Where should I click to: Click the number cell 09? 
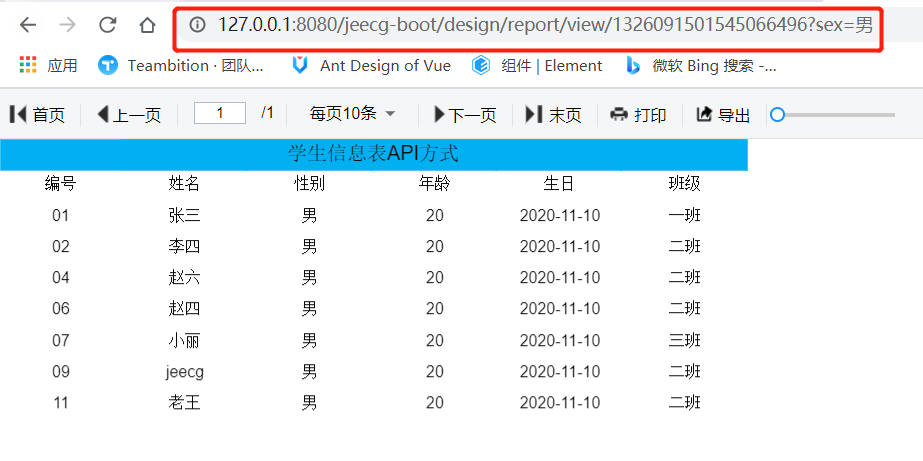[61, 372]
